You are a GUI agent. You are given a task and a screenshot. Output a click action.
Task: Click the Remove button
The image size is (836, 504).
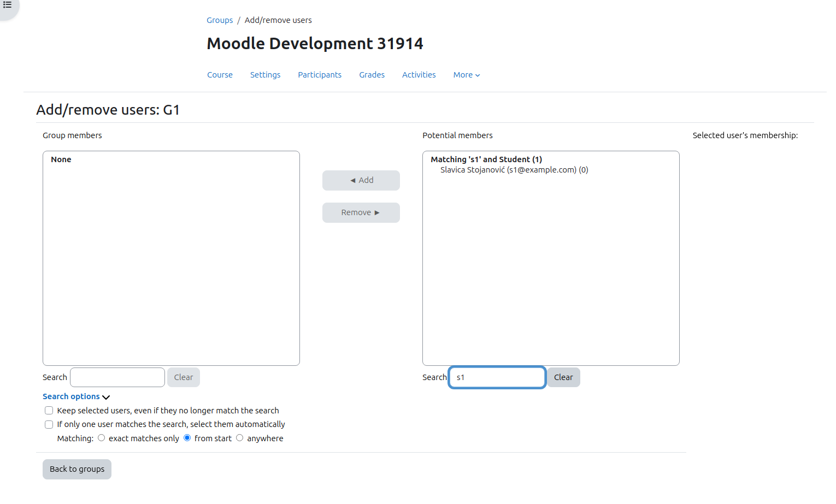(x=361, y=212)
